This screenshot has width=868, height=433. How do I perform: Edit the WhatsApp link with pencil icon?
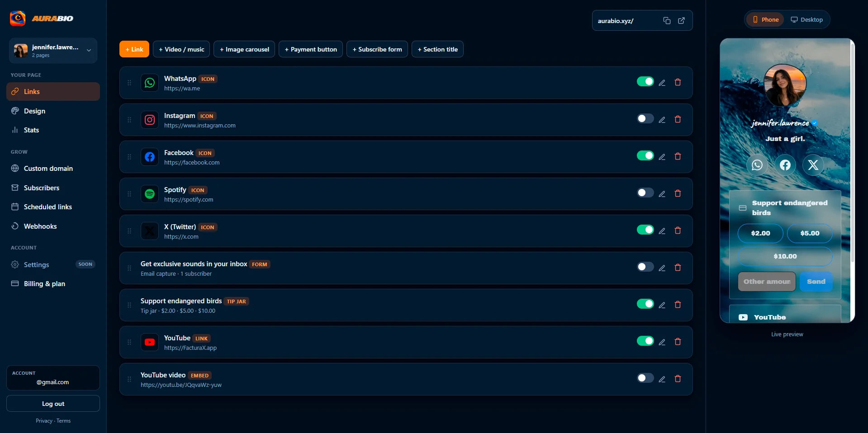(662, 83)
